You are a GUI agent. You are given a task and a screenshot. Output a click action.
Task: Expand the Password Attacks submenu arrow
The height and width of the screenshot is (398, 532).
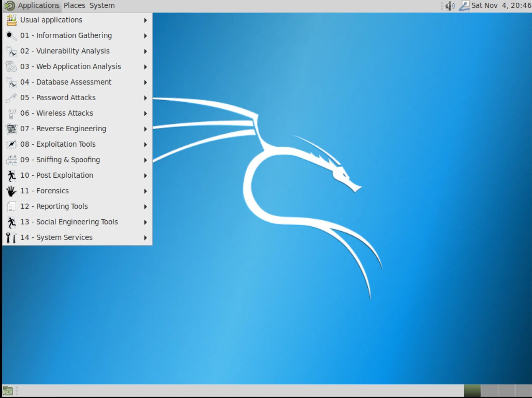(146, 98)
